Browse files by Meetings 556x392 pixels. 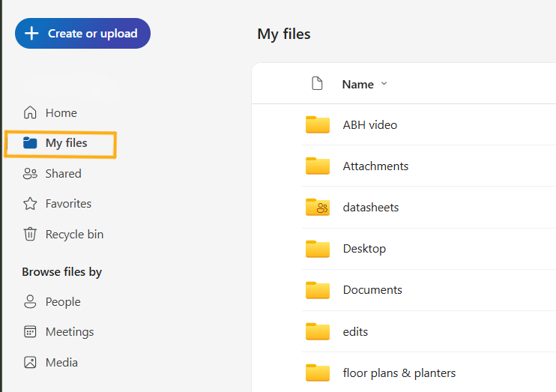coord(58,332)
